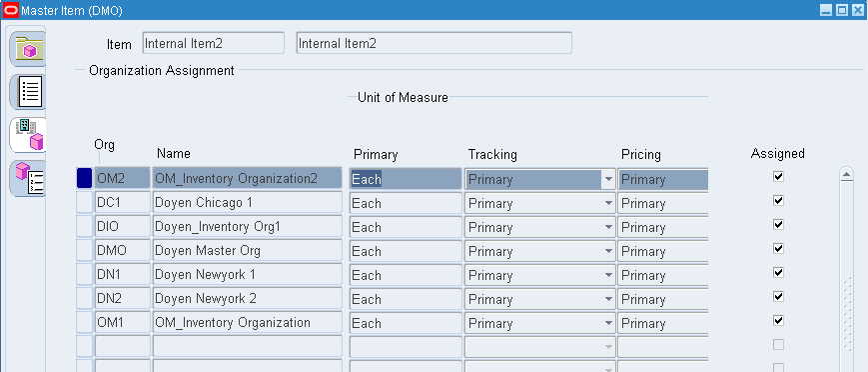The image size is (868, 372).
Task: Toggle Assigned checkbox for Doyen Chicago 1
Action: point(778,200)
